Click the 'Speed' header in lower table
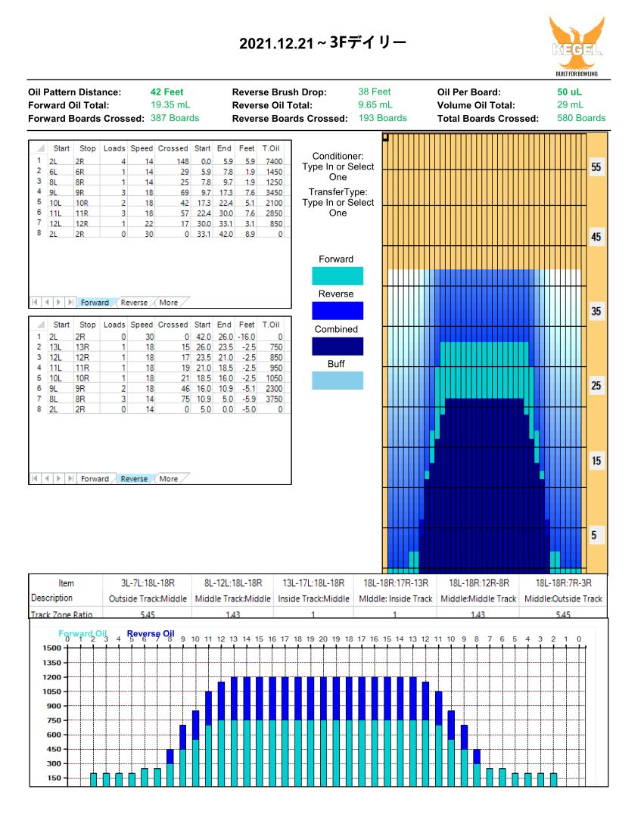Image resolution: width=644 pixels, height=833 pixels. (x=142, y=325)
